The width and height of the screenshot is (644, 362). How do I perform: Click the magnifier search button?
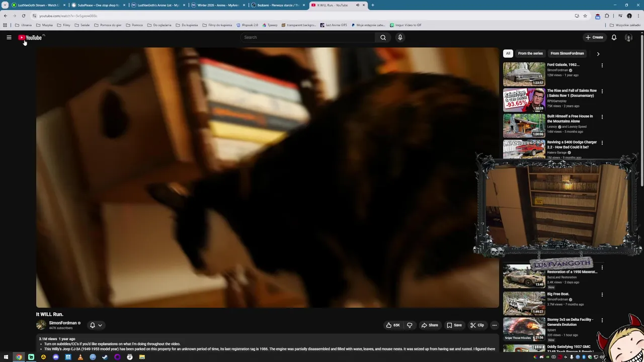coord(383,37)
